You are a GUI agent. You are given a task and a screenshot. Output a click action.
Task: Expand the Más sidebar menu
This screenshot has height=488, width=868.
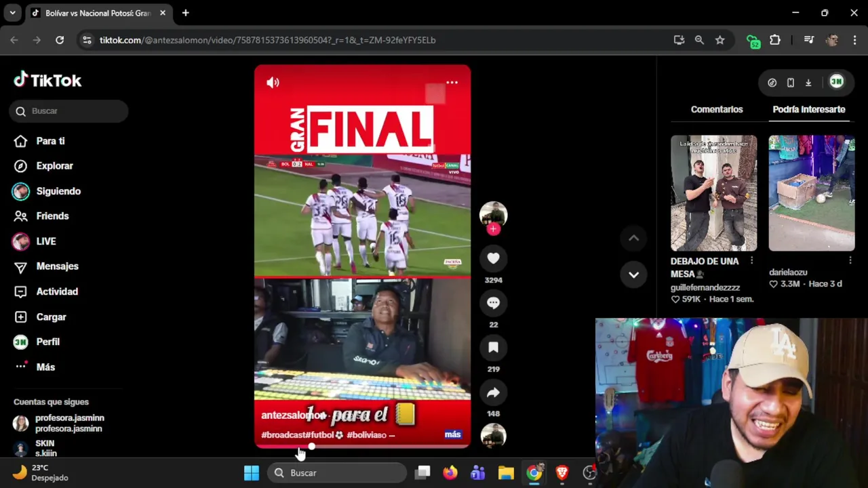(37, 367)
